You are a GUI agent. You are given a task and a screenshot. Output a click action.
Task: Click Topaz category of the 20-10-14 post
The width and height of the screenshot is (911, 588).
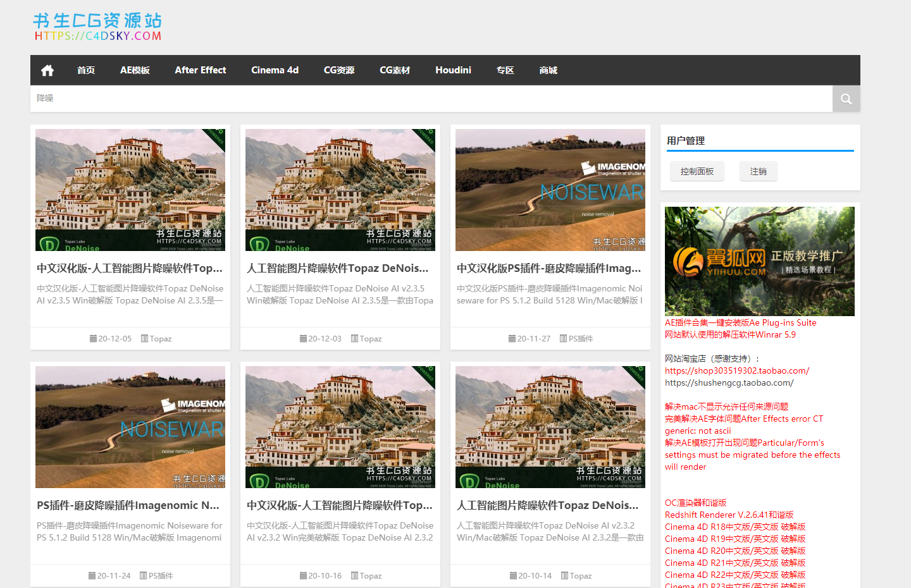[x=581, y=576]
